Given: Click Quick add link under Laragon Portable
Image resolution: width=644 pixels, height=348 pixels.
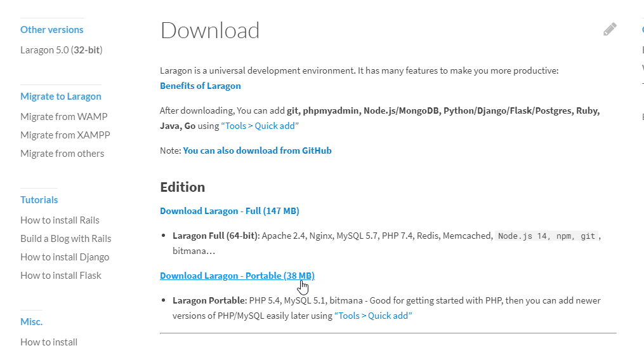Looking at the screenshot, I should click(x=373, y=315).
